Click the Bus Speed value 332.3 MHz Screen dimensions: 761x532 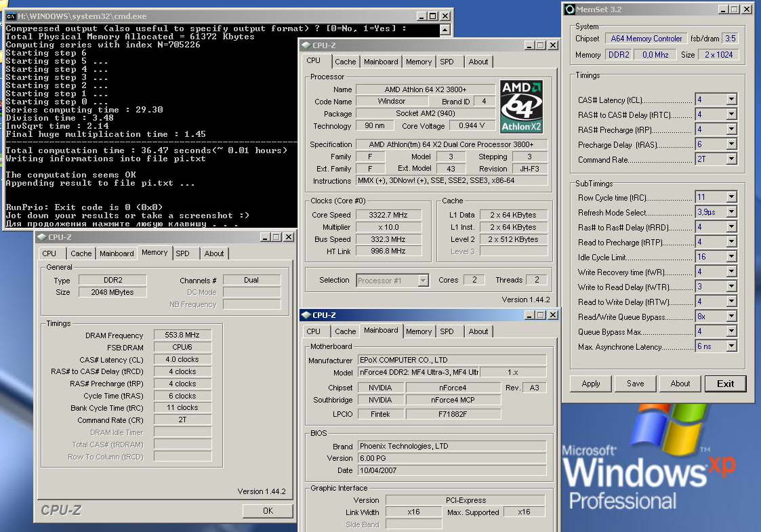pyautogui.click(x=388, y=239)
